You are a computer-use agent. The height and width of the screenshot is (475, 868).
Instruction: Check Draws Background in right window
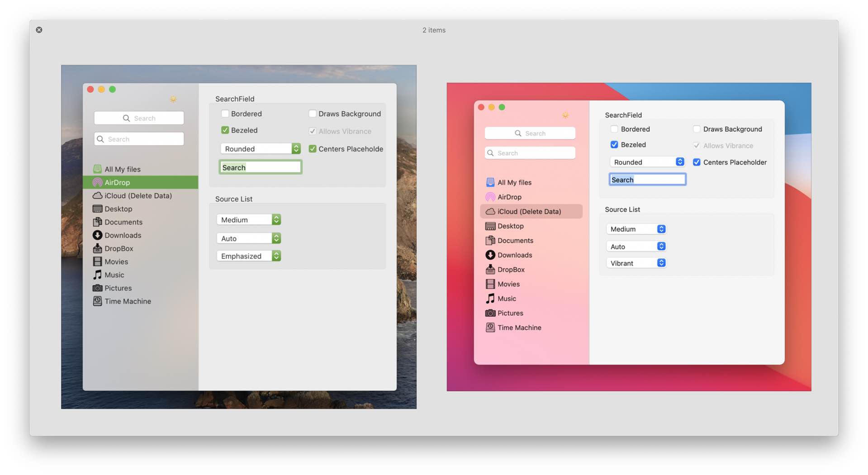(x=697, y=129)
